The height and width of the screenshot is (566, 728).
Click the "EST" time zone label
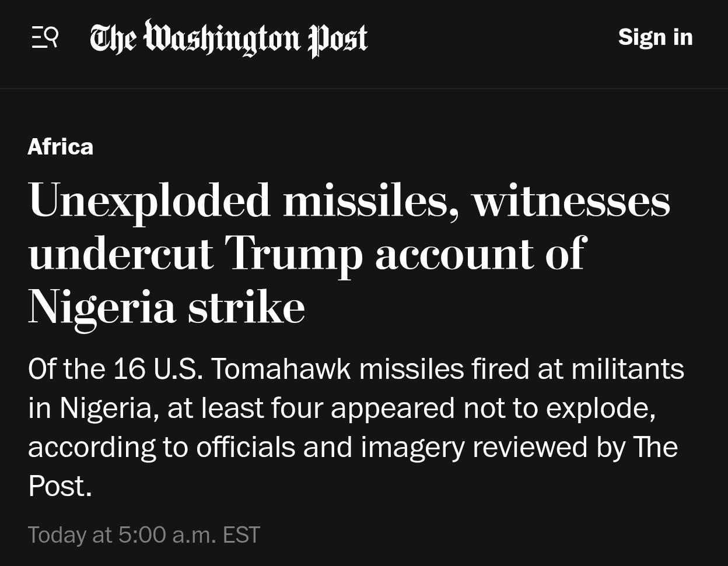241,535
